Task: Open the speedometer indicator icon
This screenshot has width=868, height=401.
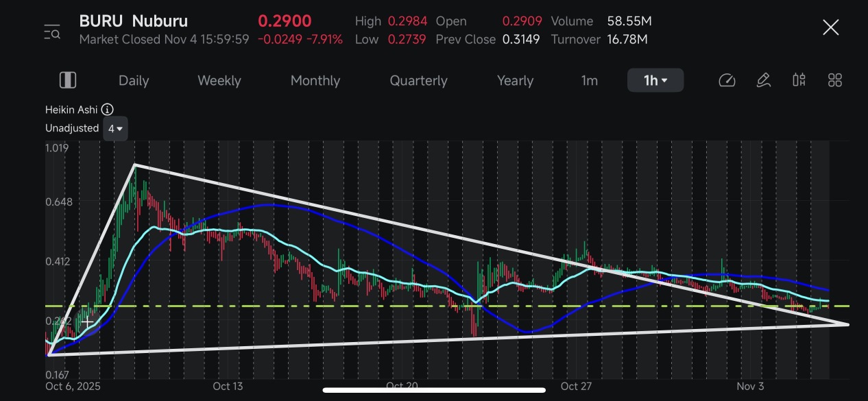Action: (727, 80)
